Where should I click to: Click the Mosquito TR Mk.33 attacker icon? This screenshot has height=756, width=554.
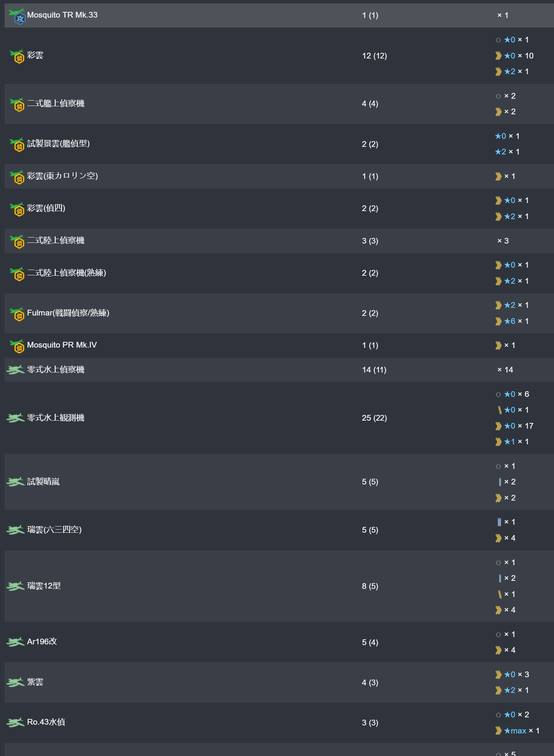tap(17, 16)
